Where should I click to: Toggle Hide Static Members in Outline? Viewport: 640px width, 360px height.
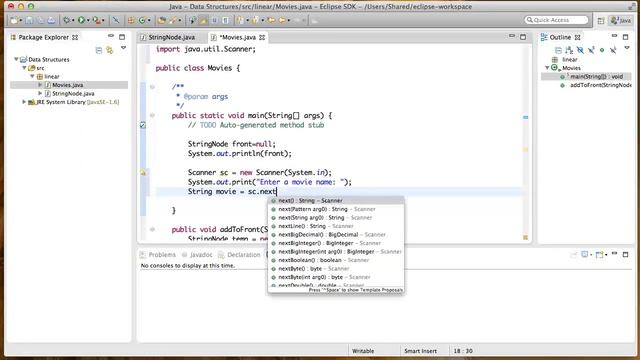[x=591, y=50]
